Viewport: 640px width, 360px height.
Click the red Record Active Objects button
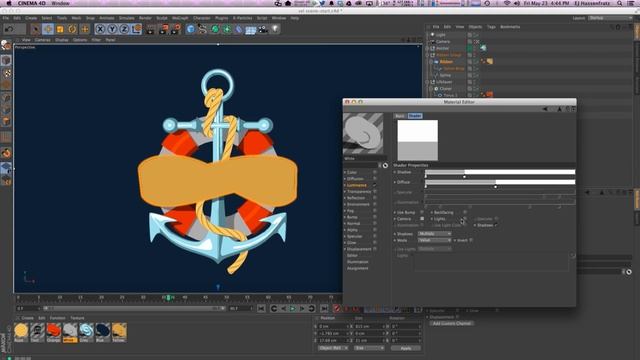coord(337,309)
